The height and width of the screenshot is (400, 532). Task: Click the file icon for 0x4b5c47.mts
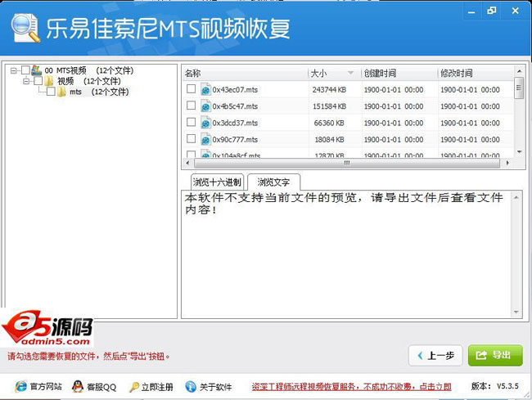[x=205, y=106]
